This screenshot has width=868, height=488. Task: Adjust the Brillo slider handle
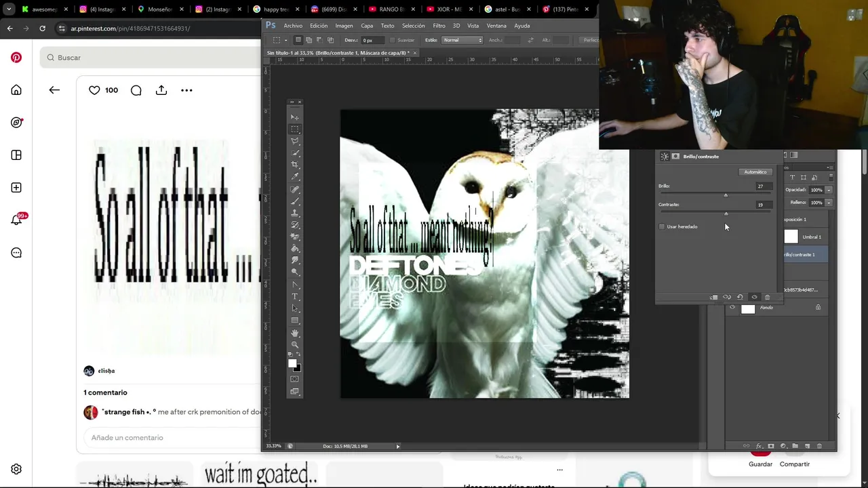point(726,195)
